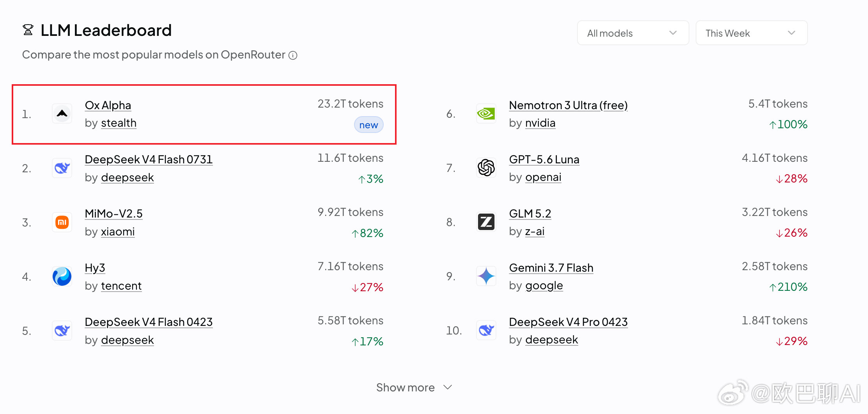868x414 pixels.
Task: Visit deepseek provider under V4 Pro 0423
Action: pos(552,340)
